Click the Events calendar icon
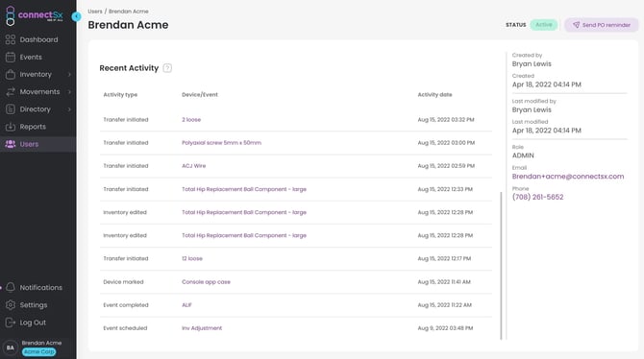644x359 pixels. tap(11, 57)
